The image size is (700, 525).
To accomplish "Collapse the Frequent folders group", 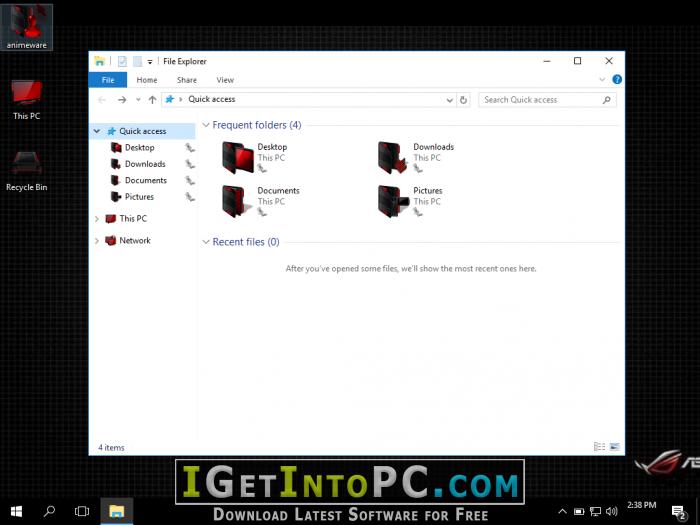I will coord(206,125).
